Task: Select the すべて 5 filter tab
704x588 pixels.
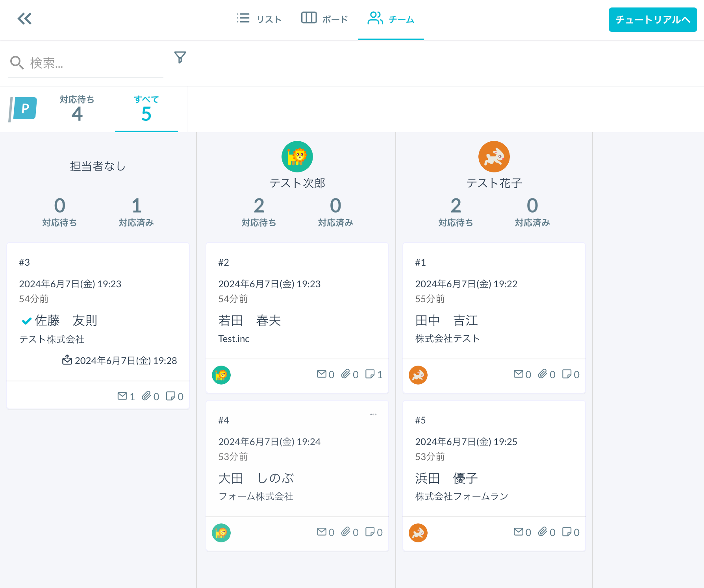Action: point(146,109)
